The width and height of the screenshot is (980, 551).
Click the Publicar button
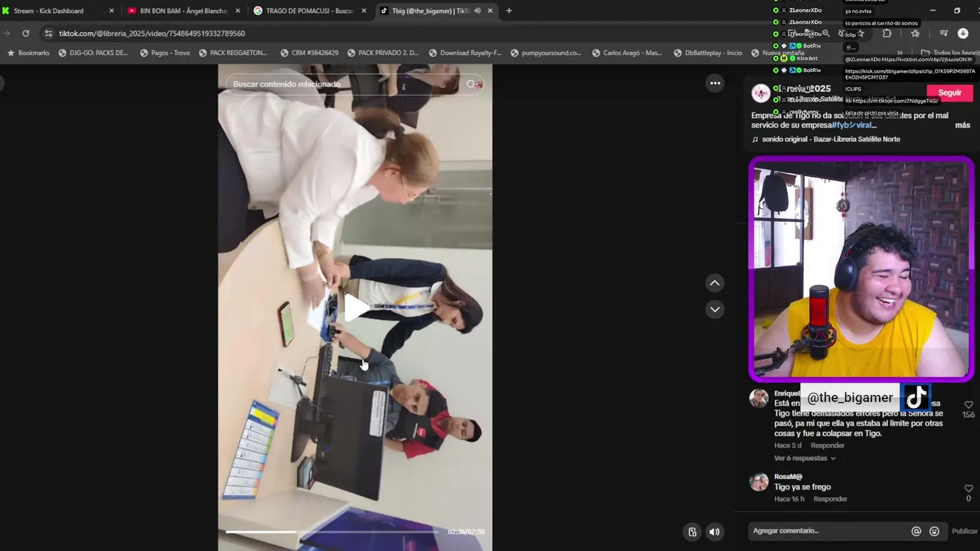[964, 531]
